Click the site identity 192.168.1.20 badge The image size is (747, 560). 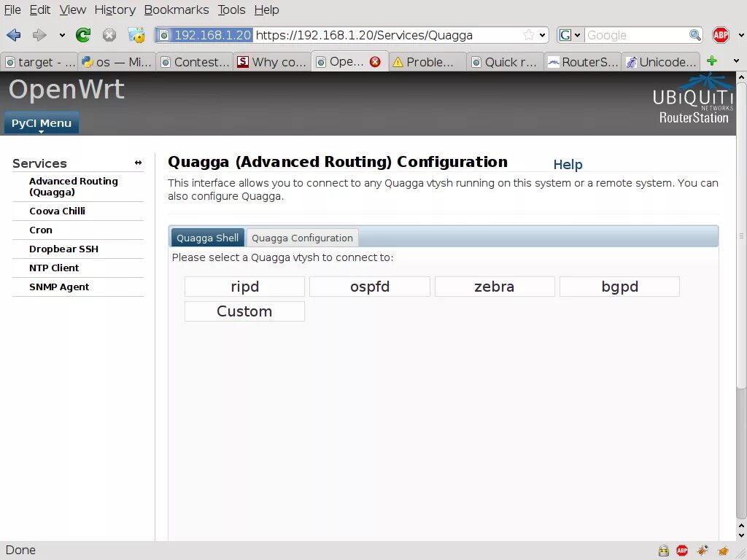205,35
